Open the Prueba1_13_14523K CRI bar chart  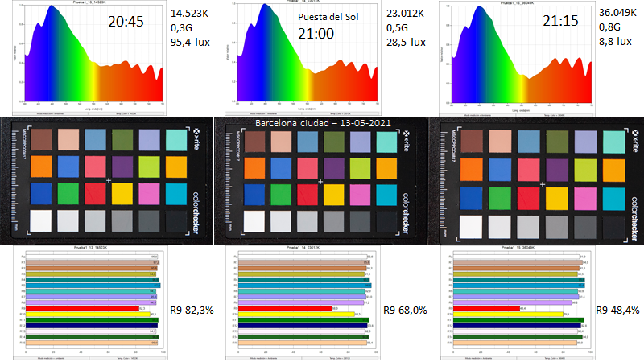click(x=90, y=302)
